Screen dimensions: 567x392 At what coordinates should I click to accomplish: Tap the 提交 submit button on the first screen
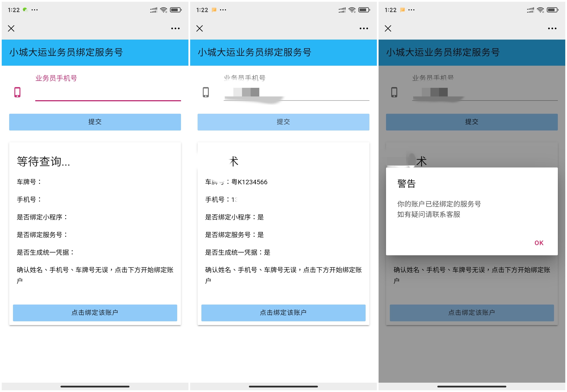[x=95, y=122]
